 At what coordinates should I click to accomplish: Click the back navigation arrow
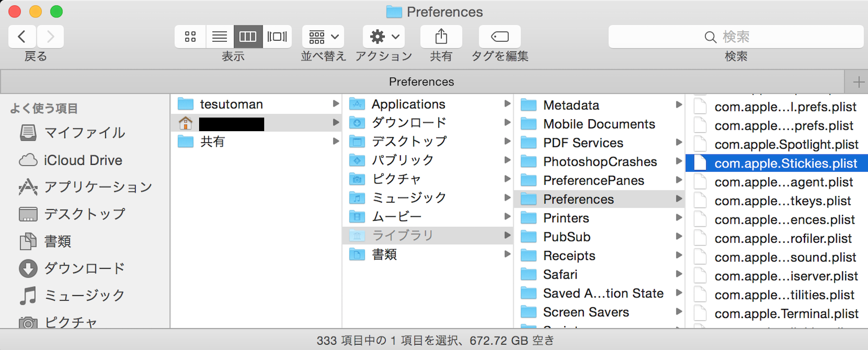(x=22, y=37)
